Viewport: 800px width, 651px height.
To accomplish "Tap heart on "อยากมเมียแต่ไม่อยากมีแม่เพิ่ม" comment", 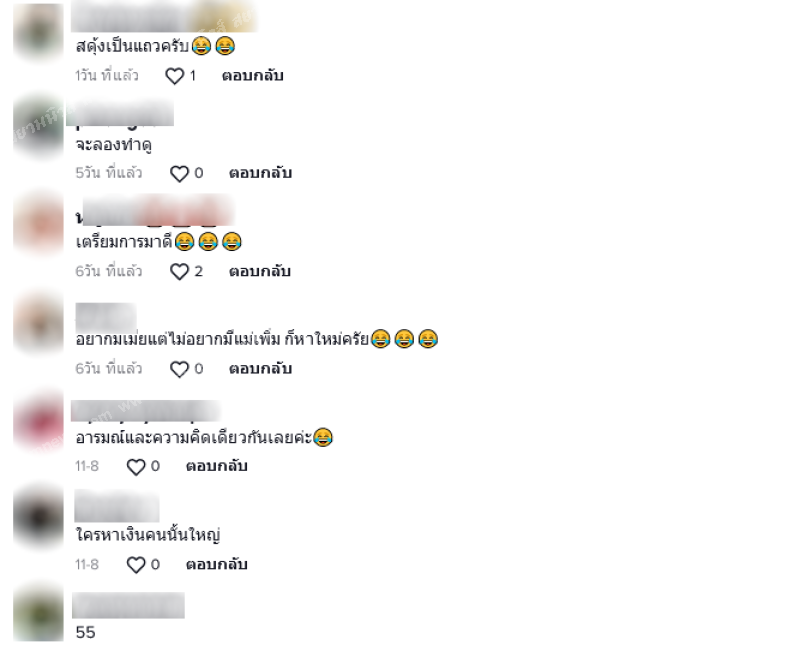I will click(x=179, y=369).
